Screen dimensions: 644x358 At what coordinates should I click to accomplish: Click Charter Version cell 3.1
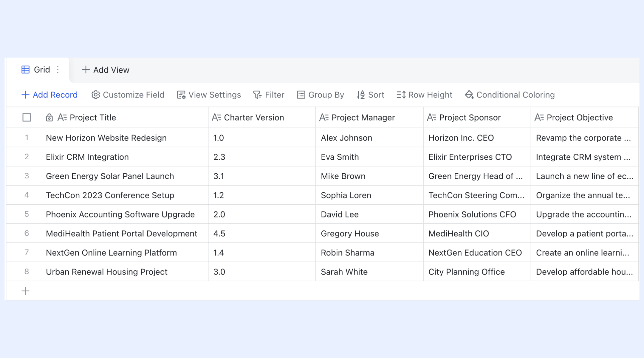pos(262,176)
